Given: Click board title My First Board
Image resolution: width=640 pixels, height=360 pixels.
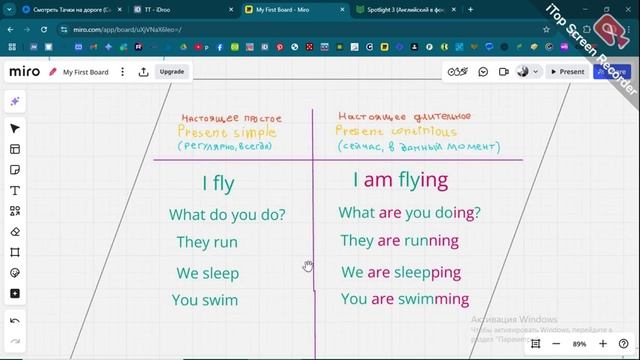Looking at the screenshot, I should [x=86, y=72].
